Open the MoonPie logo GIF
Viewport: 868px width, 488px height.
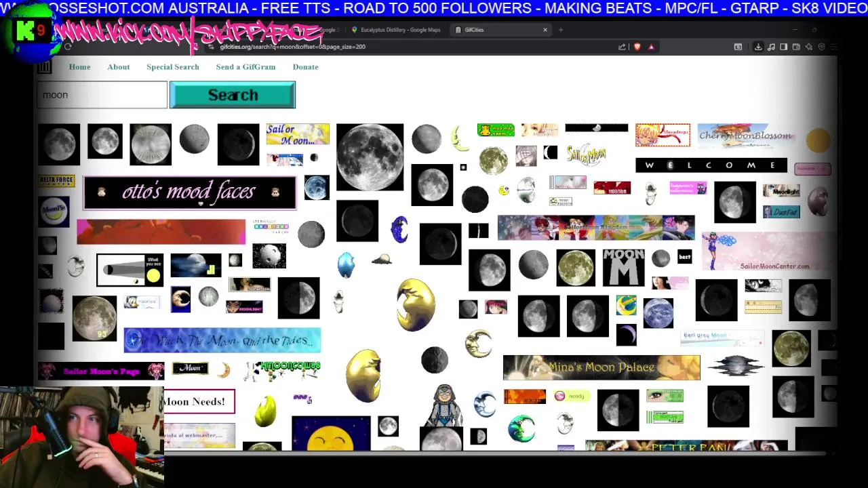coord(54,211)
